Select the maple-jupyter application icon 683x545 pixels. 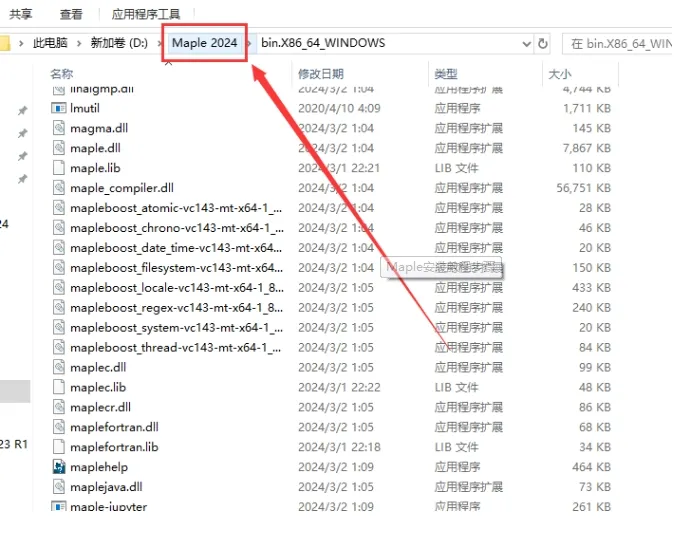pyautogui.click(x=59, y=506)
